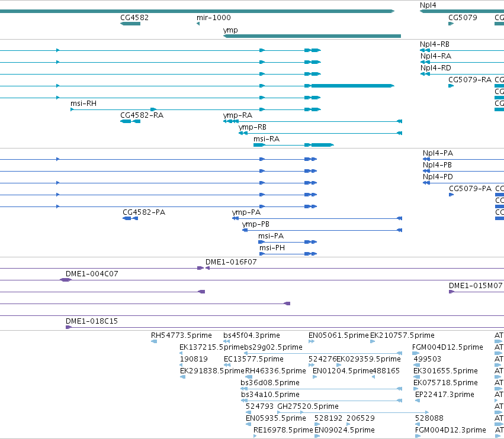Click the Npl4 gene label
The width and height of the screenshot is (504, 439).
(428, 5)
